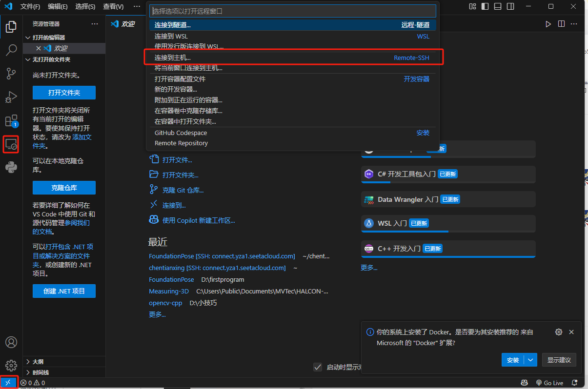Open the Extensions view
The width and height of the screenshot is (588, 389).
tap(11, 120)
